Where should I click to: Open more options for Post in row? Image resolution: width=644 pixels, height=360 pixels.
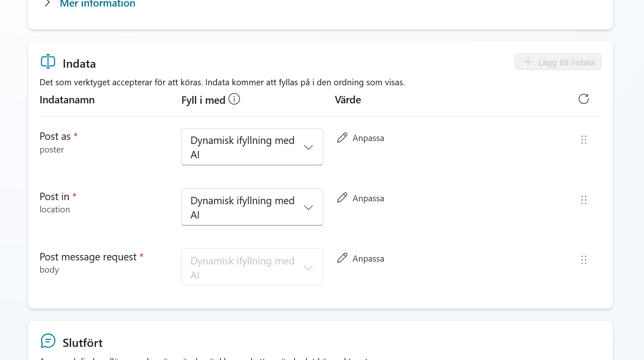[x=584, y=200]
